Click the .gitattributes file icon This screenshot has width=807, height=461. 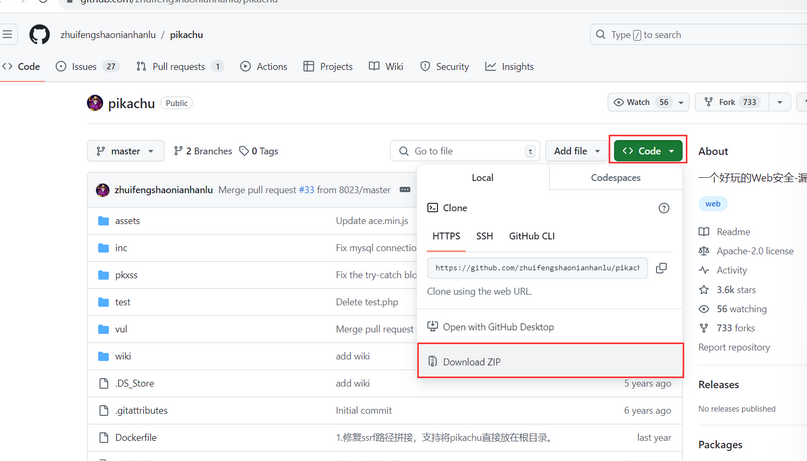103,411
